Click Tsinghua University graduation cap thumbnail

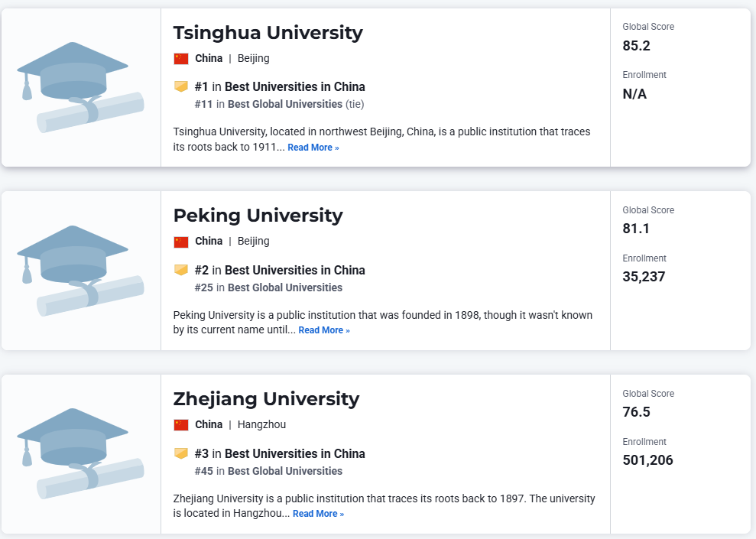[x=80, y=86]
